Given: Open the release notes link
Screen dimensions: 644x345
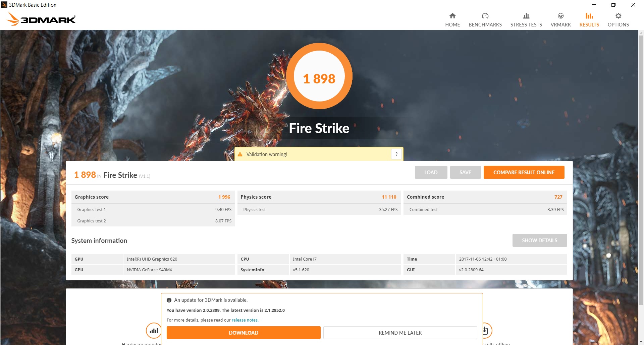Looking at the screenshot, I should pyautogui.click(x=245, y=320).
